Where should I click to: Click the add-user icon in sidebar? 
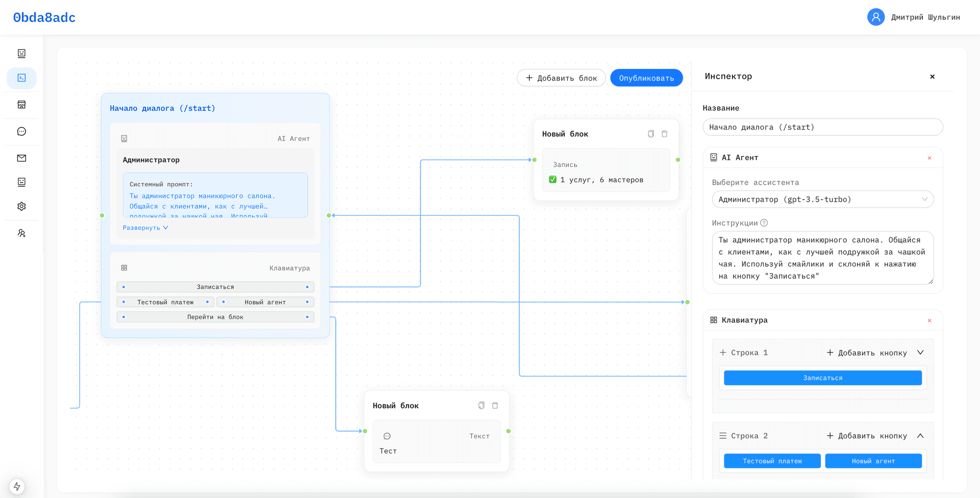tap(21, 233)
